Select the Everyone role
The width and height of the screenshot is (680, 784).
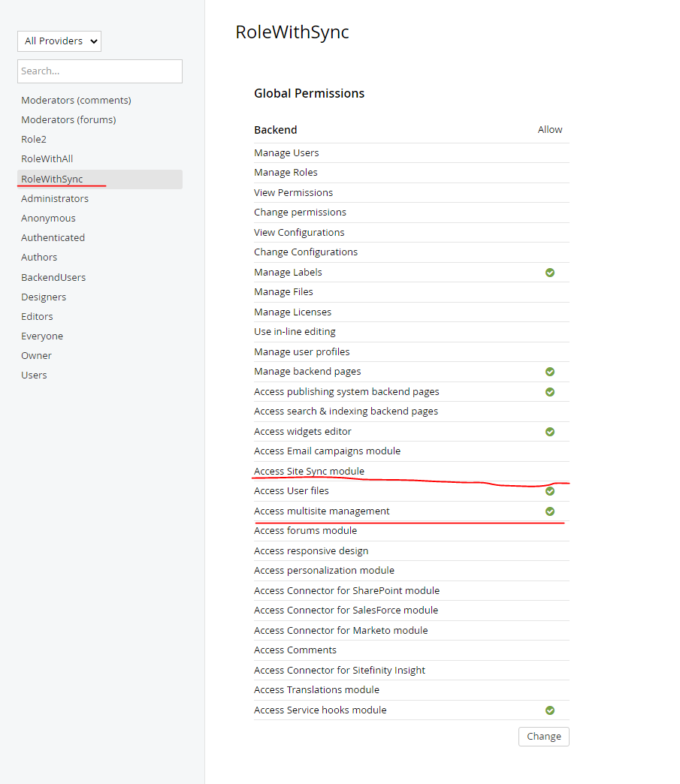pos(42,336)
